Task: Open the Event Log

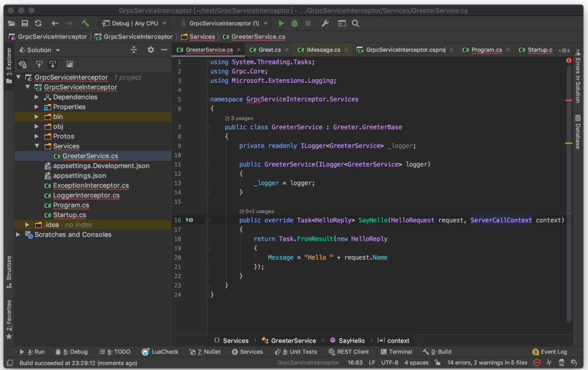Action: pos(550,352)
